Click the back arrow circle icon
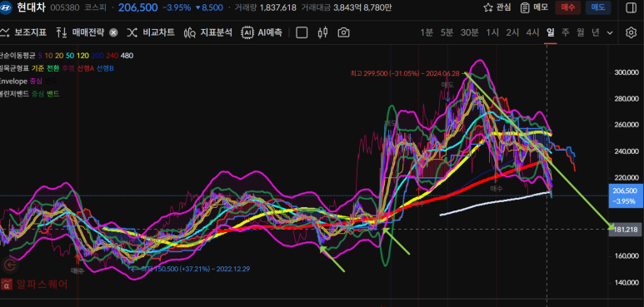This screenshot has height=307, width=644. coord(10,265)
